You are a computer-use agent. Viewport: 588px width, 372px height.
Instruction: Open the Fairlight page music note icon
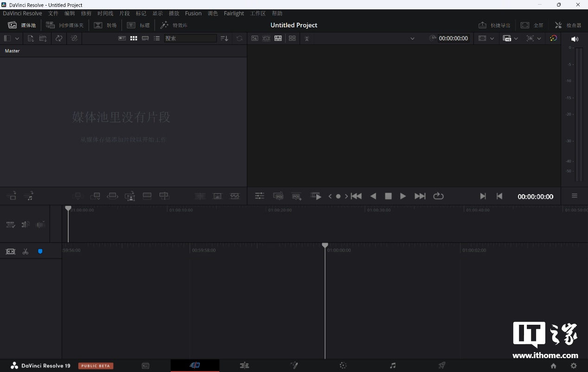(393, 366)
